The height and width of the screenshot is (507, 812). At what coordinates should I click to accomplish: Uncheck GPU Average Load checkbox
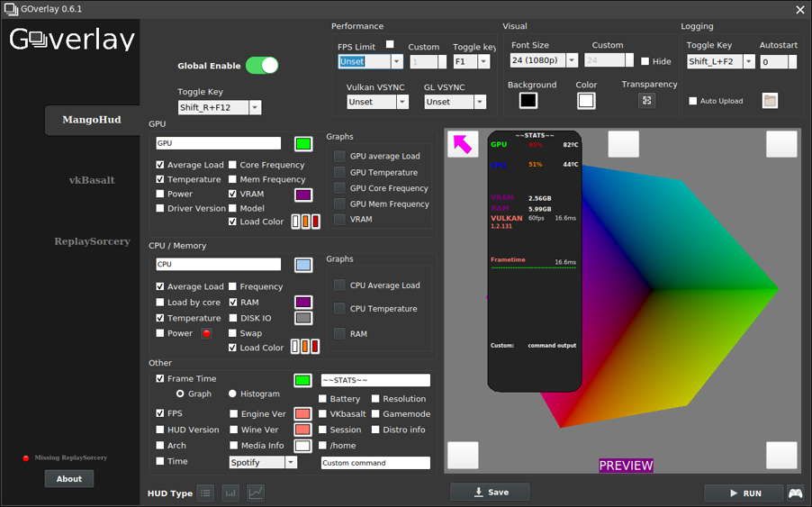pyautogui.click(x=160, y=165)
